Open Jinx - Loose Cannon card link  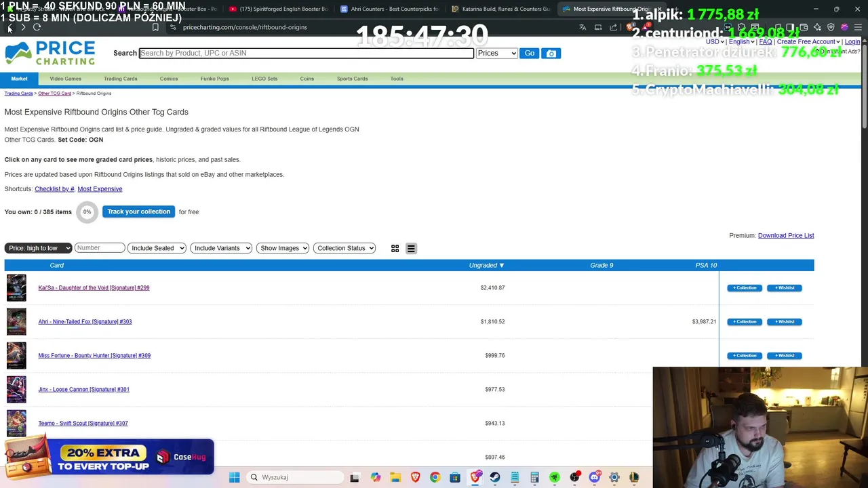(83, 389)
